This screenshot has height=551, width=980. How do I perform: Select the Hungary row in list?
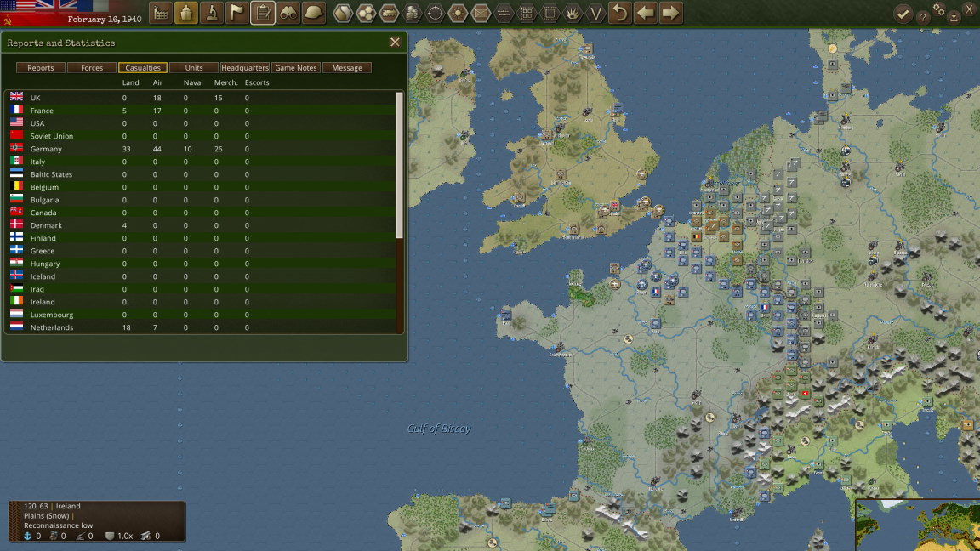tap(200, 264)
